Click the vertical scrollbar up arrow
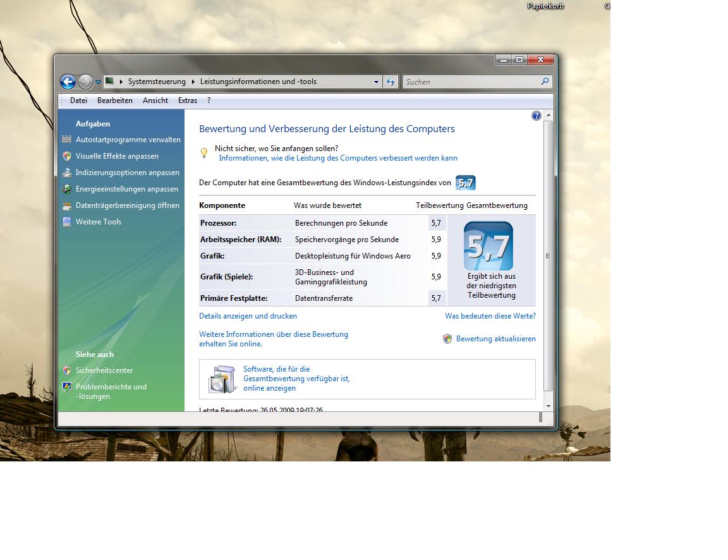 point(549,114)
